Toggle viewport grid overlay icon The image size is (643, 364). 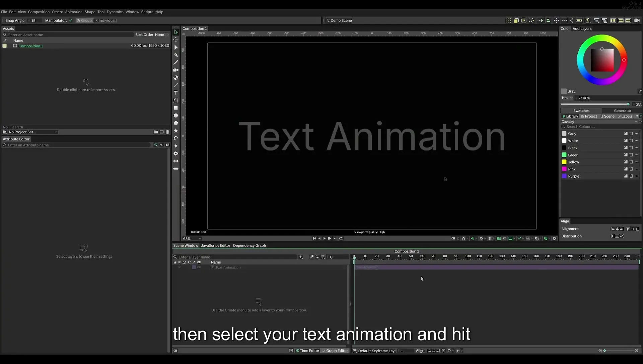pos(490,239)
